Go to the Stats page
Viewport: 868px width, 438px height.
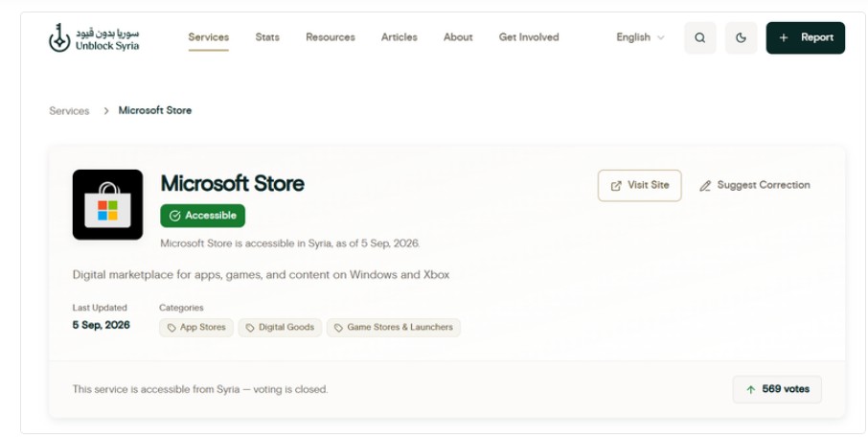[x=267, y=37]
